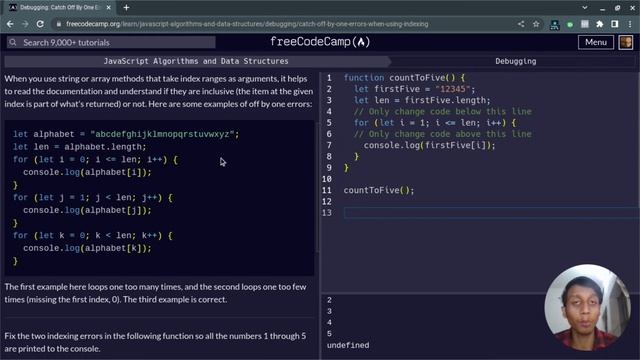
Task: Open the Debugging breadcrumb link
Action: (516, 61)
